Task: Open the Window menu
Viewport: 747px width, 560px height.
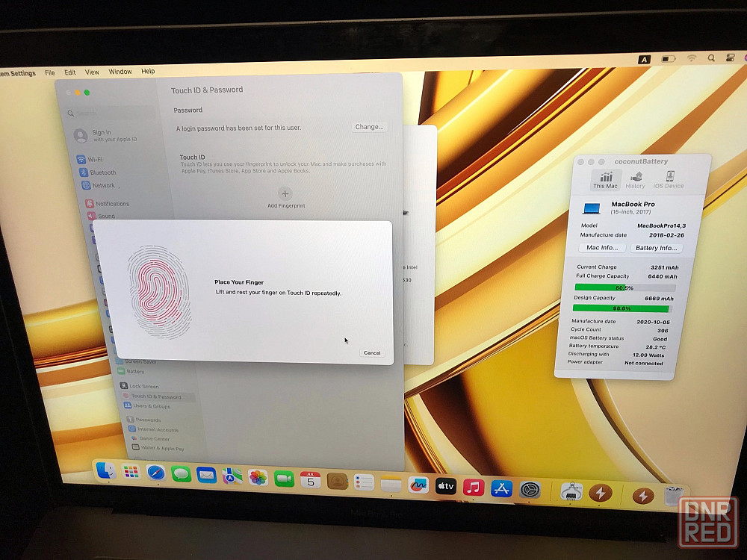Action: click(120, 72)
